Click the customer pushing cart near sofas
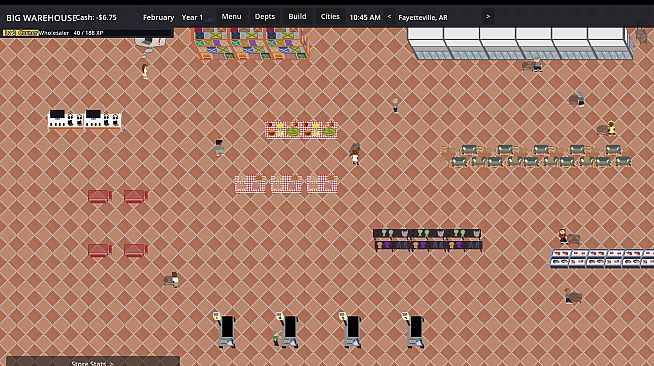This screenshot has height=366, width=654. pyautogui.click(x=171, y=280)
